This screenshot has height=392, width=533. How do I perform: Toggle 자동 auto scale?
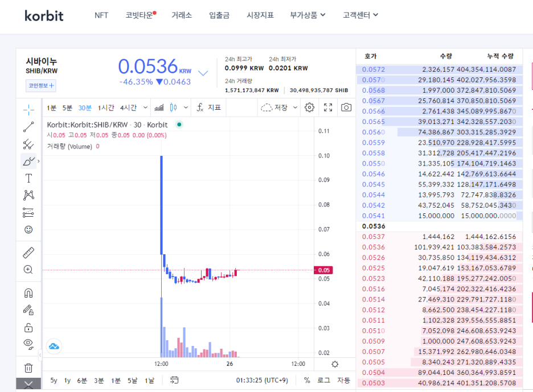(344, 381)
